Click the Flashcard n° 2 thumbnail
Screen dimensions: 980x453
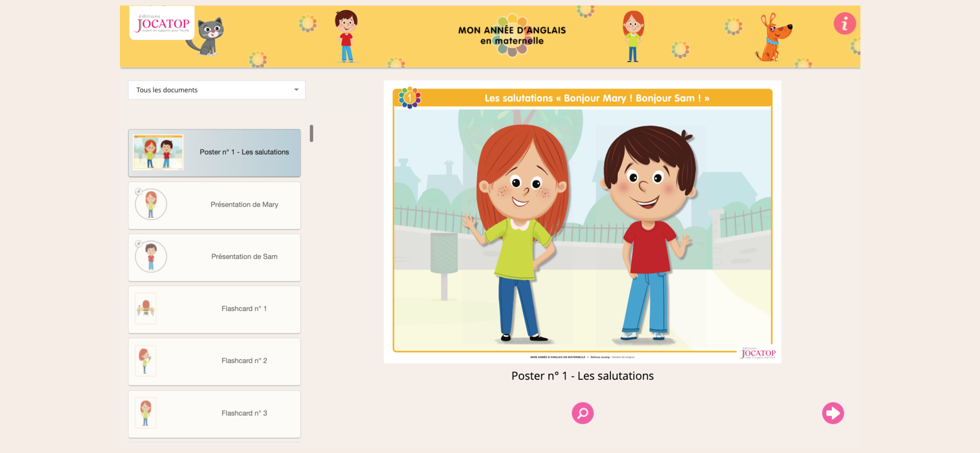pos(146,360)
